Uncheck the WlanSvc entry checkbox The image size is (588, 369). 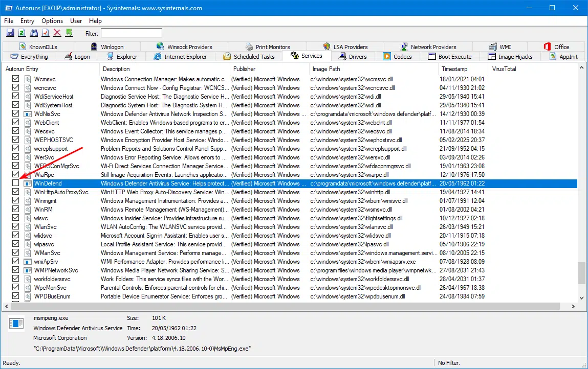coord(15,226)
